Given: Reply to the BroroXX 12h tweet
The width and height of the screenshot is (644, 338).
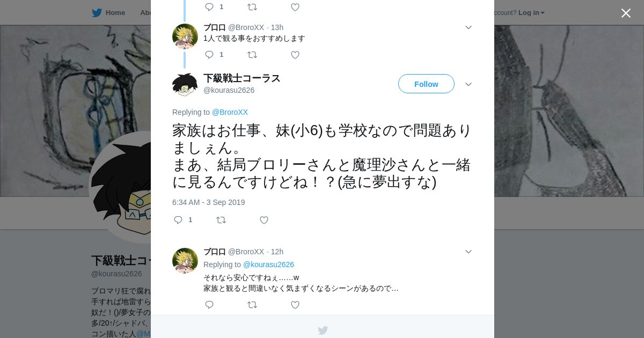Looking at the screenshot, I should (x=209, y=305).
